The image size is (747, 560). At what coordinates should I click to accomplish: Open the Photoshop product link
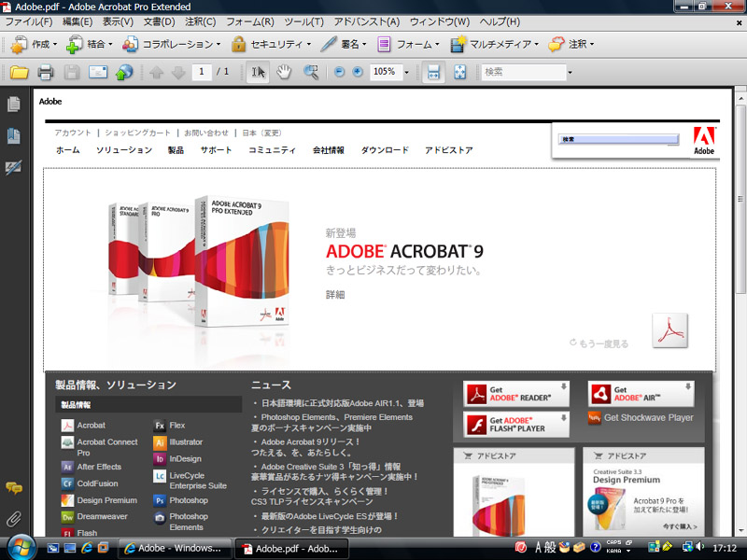(x=189, y=500)
